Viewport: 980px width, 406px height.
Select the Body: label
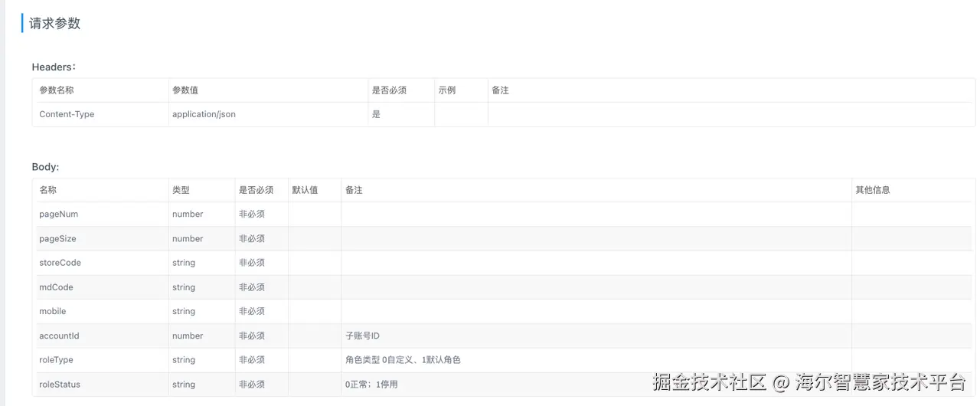pos(45,166)
